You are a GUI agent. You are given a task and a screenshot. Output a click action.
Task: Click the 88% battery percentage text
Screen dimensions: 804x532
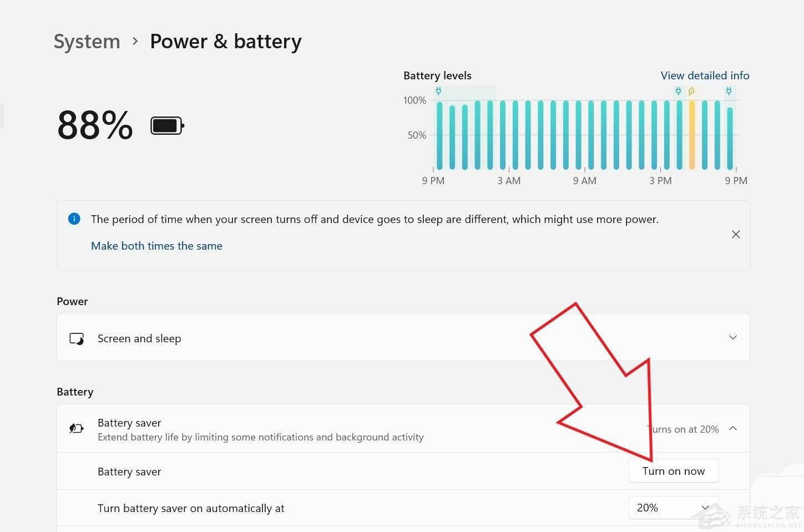(95, 125)
